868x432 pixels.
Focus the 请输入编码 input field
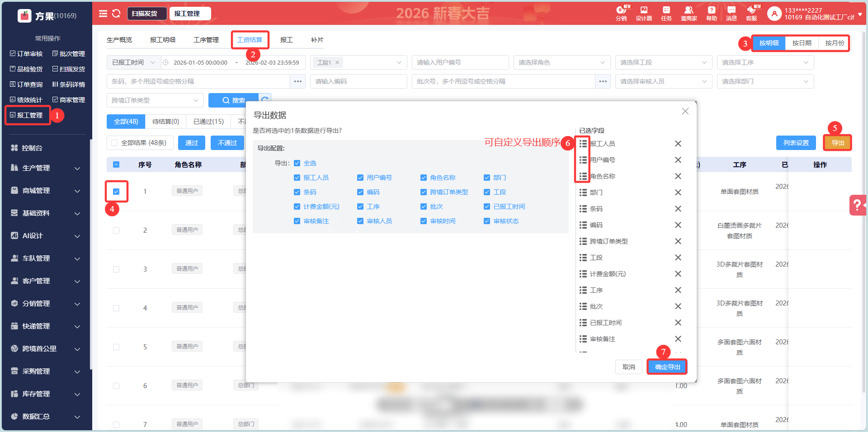tap(359, 81)
